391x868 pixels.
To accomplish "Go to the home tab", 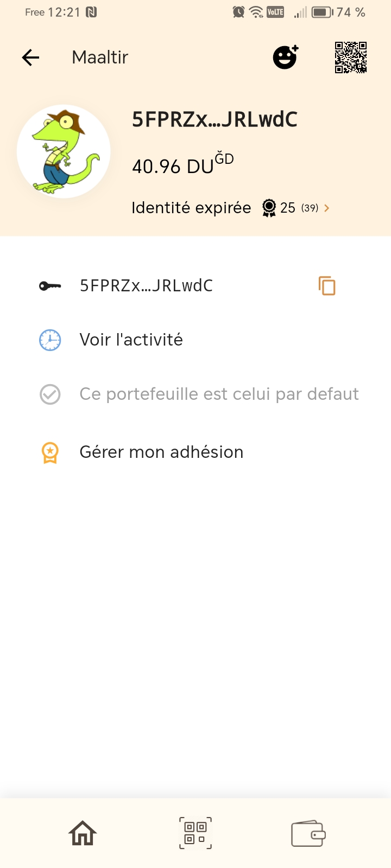I will [83, 833].
